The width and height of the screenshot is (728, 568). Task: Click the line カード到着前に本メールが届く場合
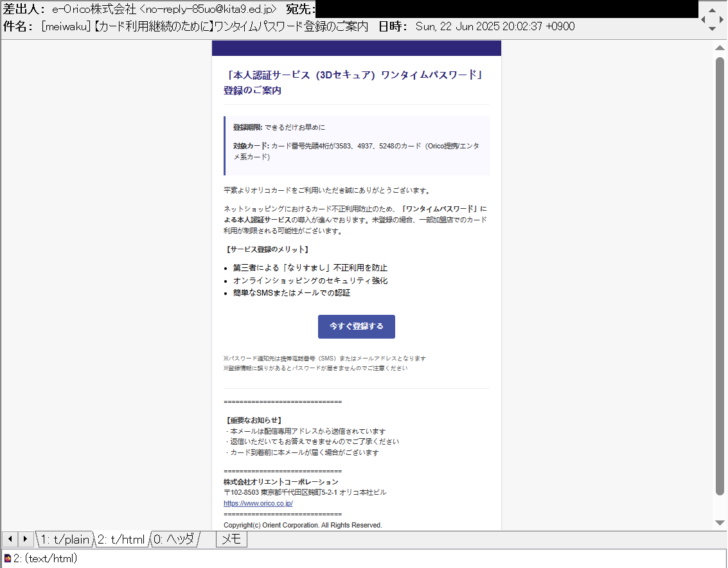click(x=302, y=453)
